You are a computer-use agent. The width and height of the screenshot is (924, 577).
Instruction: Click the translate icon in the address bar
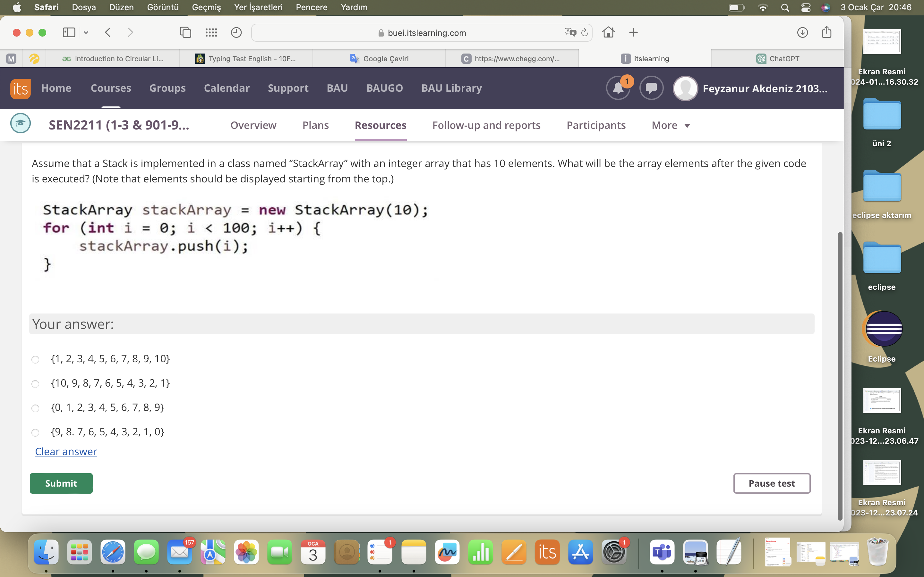pos(570,32)
